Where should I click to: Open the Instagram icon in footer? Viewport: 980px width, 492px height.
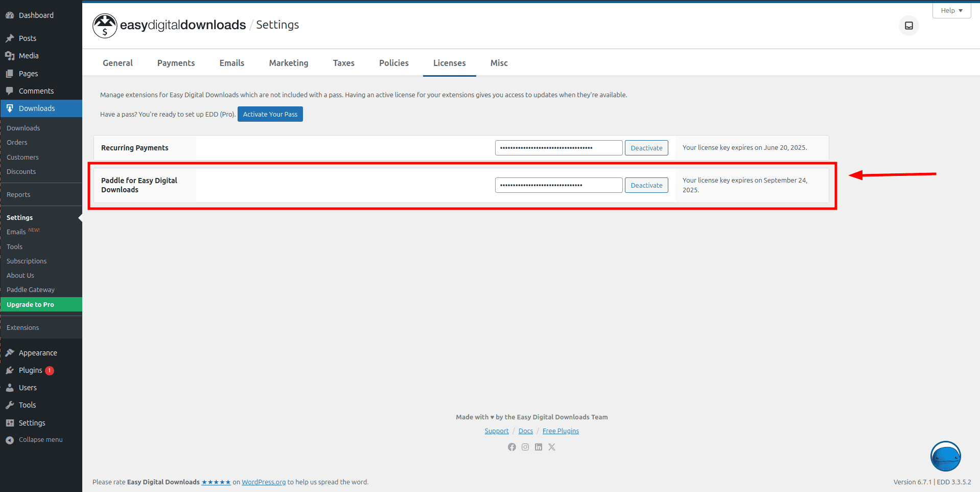525,447
